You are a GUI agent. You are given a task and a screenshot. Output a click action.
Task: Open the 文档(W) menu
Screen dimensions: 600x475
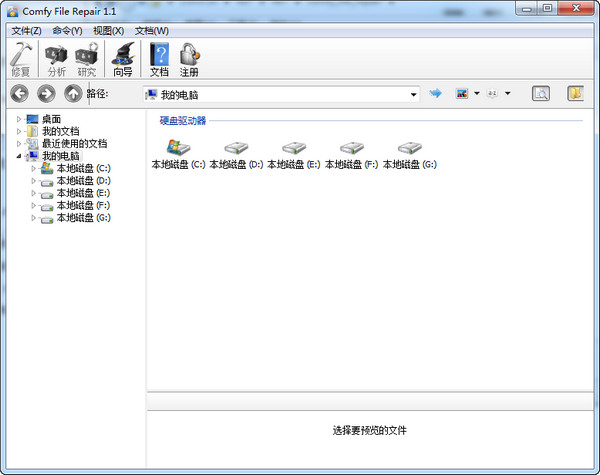(152, 31)
